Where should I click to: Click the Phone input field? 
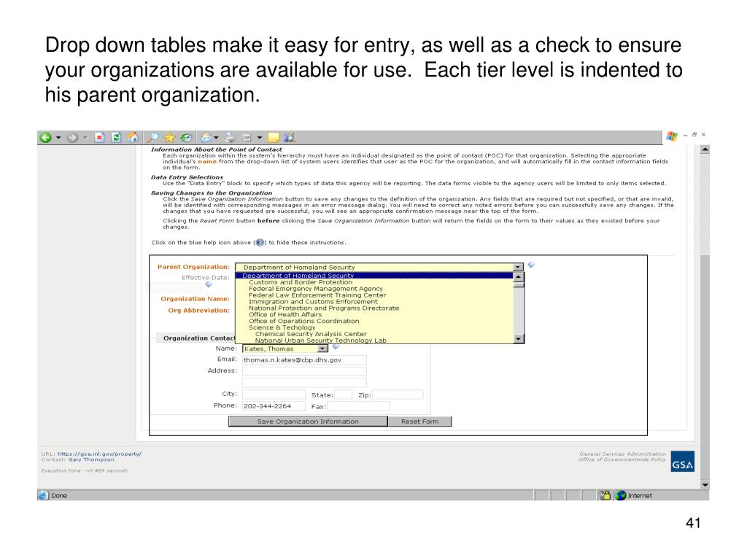tap(274, 406)
